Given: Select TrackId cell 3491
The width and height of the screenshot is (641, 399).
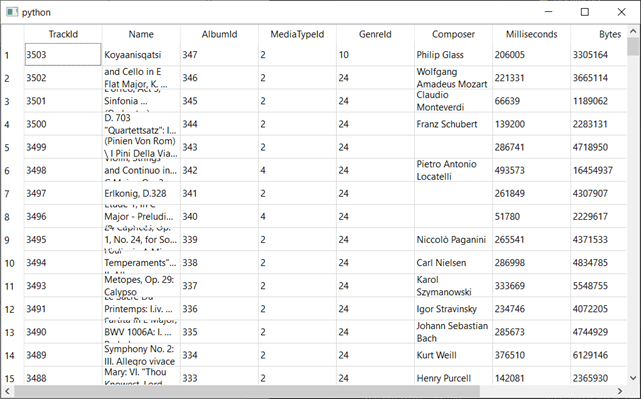Looking at the screenshot, I should coord(63,309).
